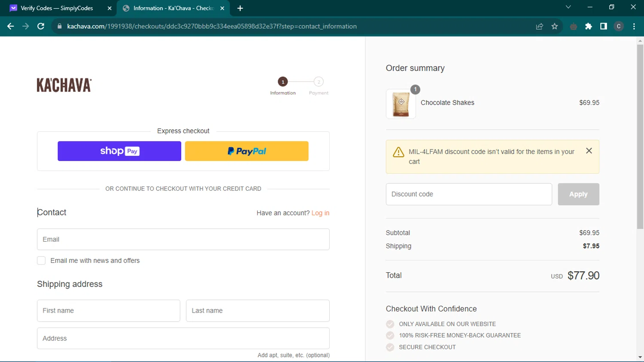Go back using browser back arrow
This screenshot has width=644, height=362.
[11, 26]
